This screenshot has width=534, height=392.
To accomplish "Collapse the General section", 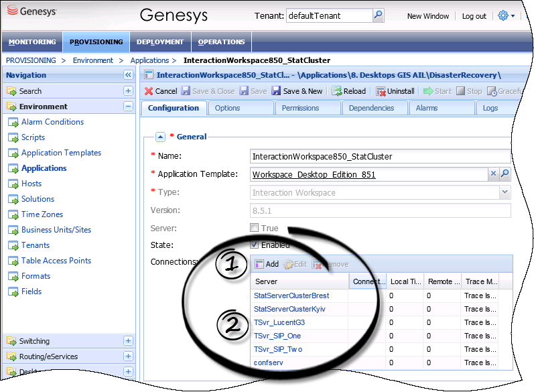I will coord(160,137).
